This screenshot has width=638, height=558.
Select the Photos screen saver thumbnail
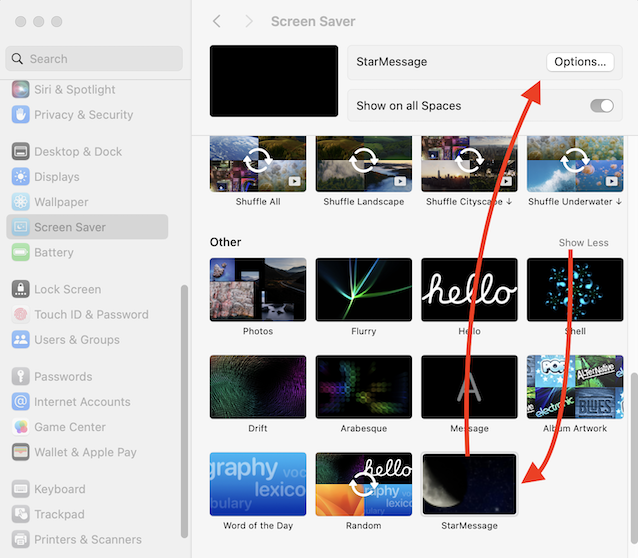258,289
